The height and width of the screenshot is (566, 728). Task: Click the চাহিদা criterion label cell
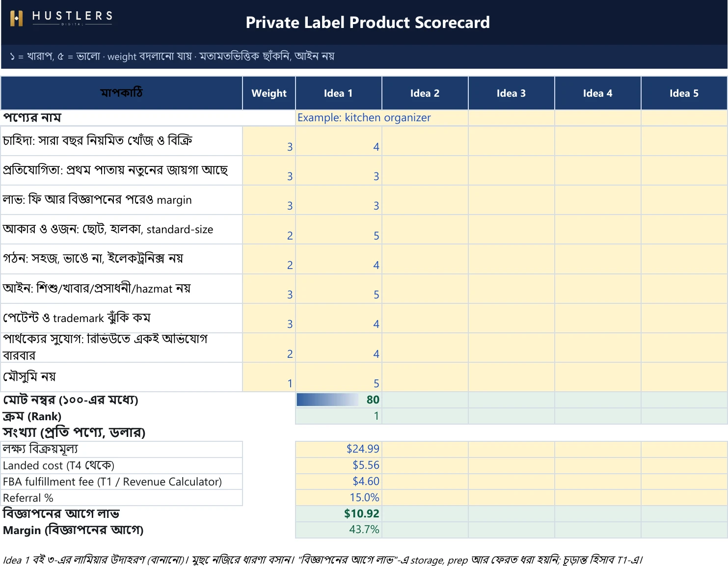[122, 141]
